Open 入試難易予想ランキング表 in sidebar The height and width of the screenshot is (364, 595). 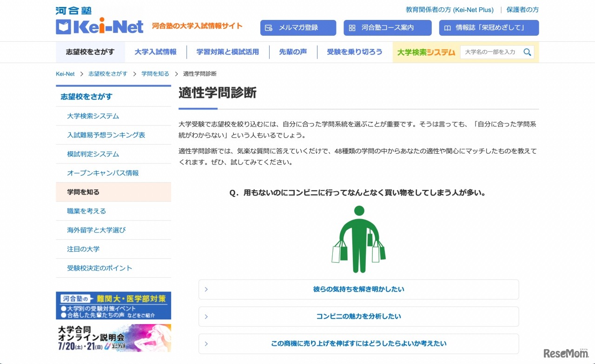coord(113,135)
